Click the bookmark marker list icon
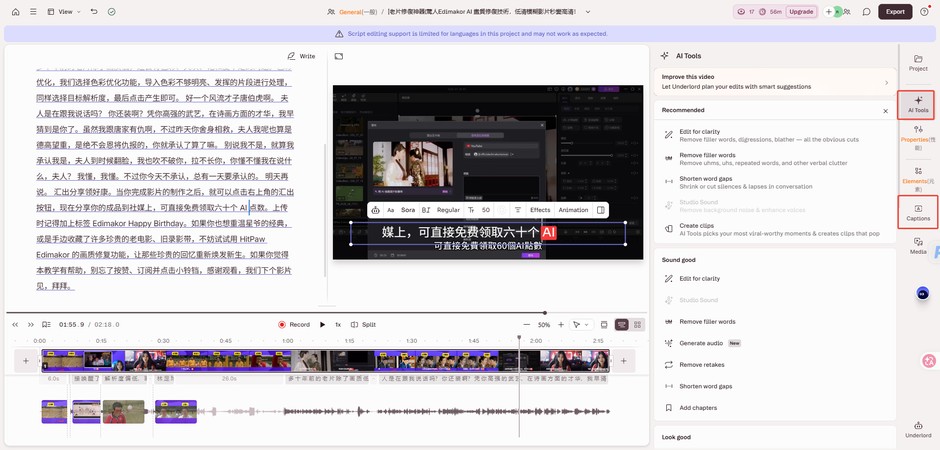This screenshot has width=940, height=450. [46, 325]
